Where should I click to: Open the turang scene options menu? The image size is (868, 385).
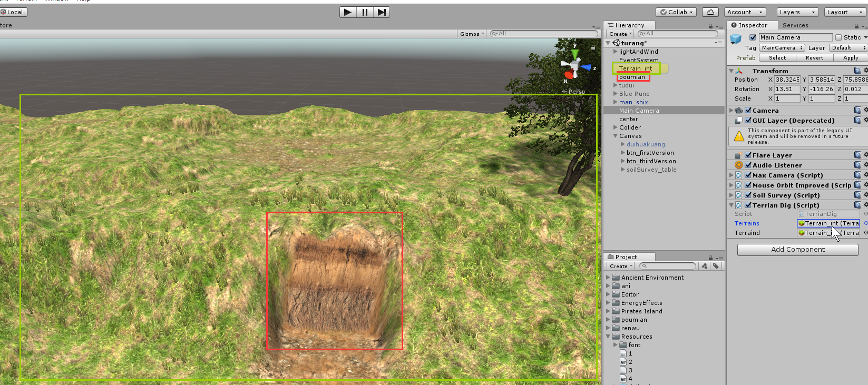point(718,43)
